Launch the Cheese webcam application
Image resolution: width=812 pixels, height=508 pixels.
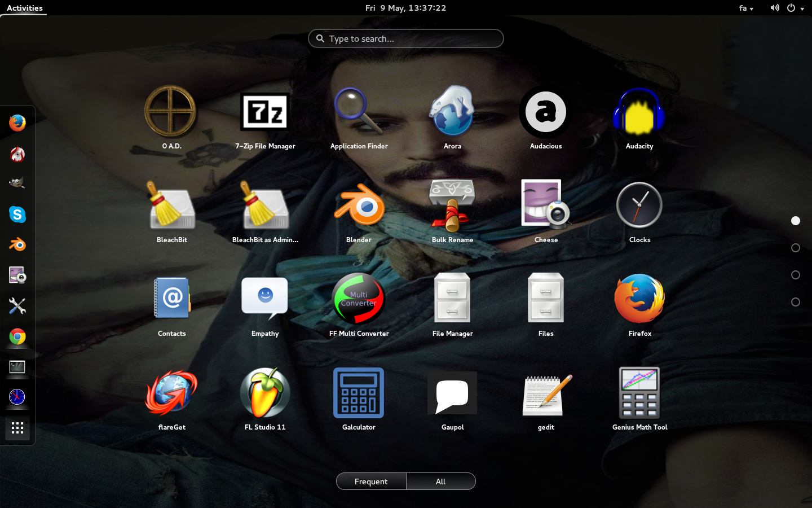[x=545, y=206]
